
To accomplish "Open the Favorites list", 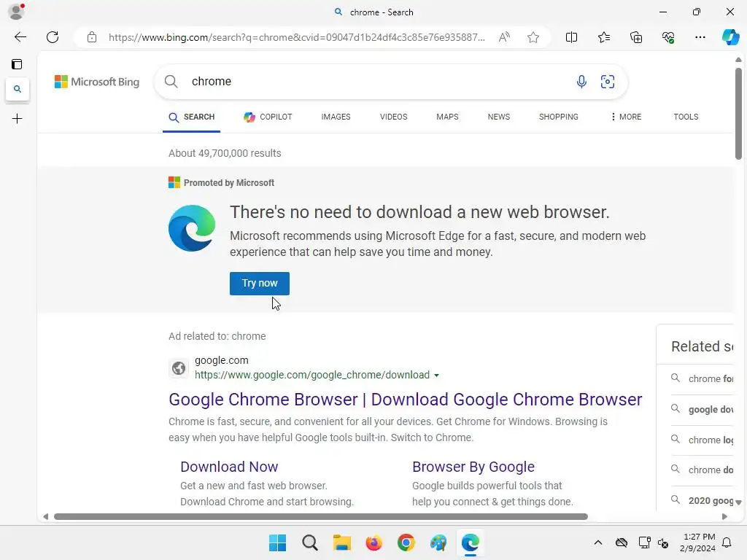I will tap(603, 37).
